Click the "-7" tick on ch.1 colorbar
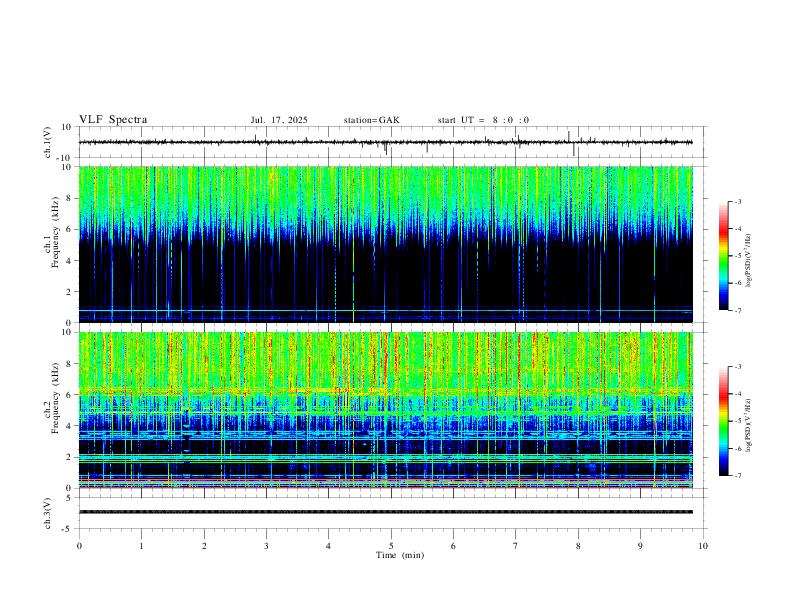This screenshot has height=612, width=792. tap(738, 310)
